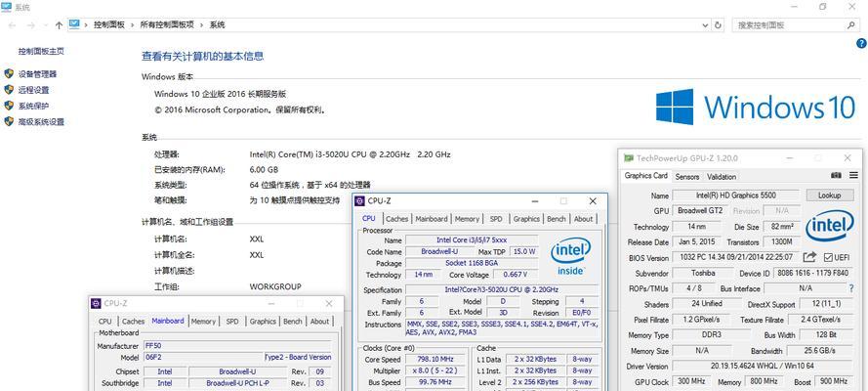Click Driver Version field in GPU-Z

point(763,367)
